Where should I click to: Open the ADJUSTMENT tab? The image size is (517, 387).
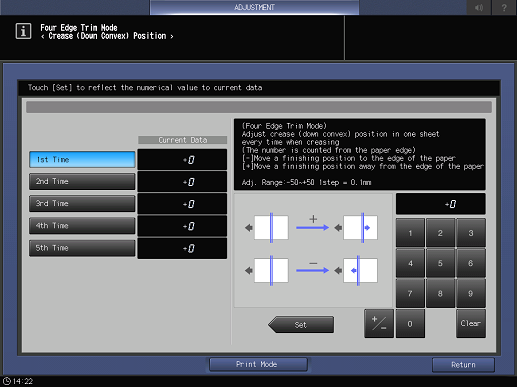[x=254, y=7]
